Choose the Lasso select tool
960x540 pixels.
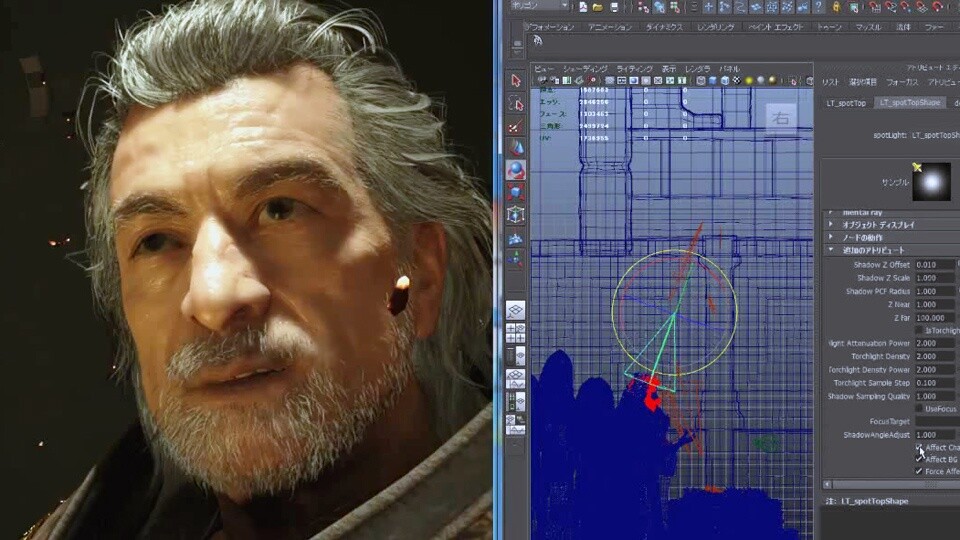click(x=516, y=103)
